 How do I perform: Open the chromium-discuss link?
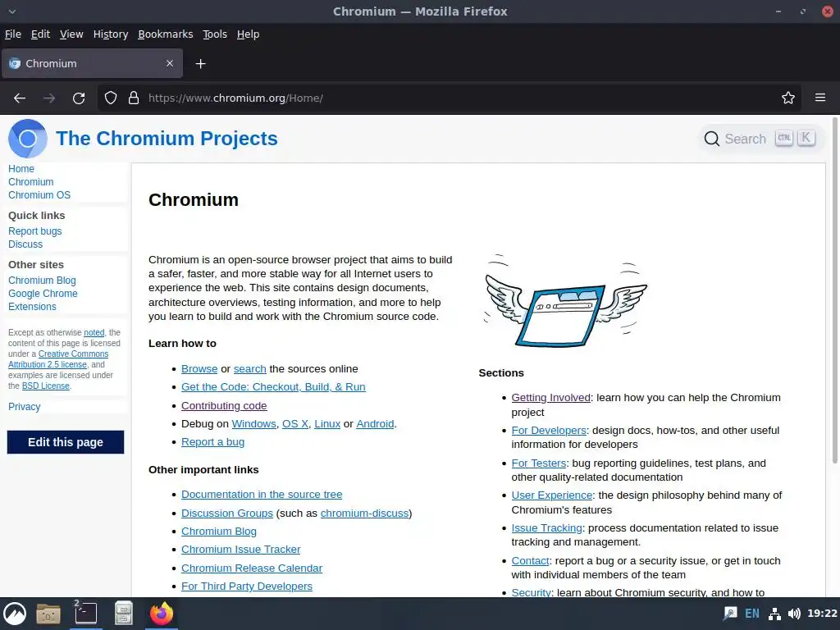point(364,514)
